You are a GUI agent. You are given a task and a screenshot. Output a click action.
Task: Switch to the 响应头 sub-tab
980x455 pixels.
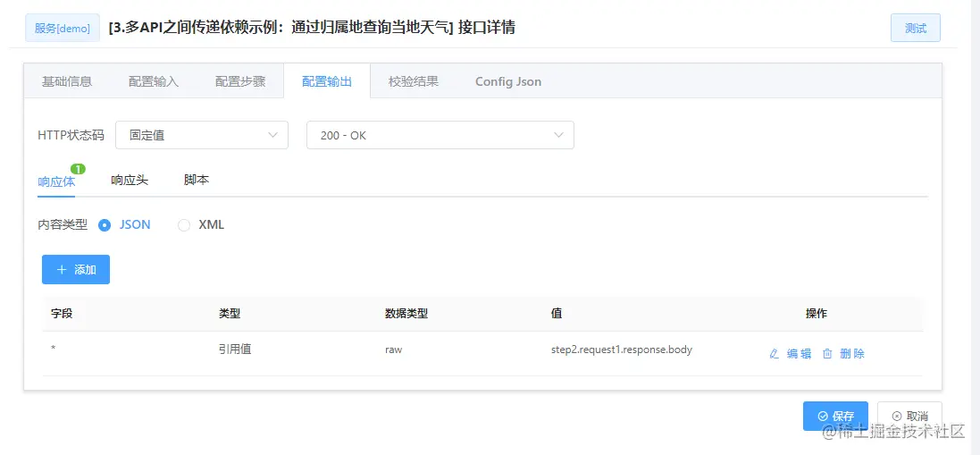(130, 180)
